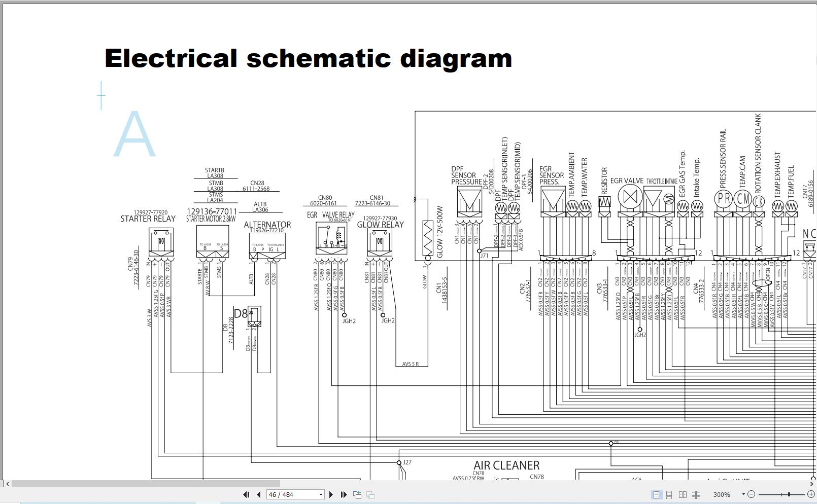Go to the previous page
This screenshot has width=817, height=504.
pos(259,494)
